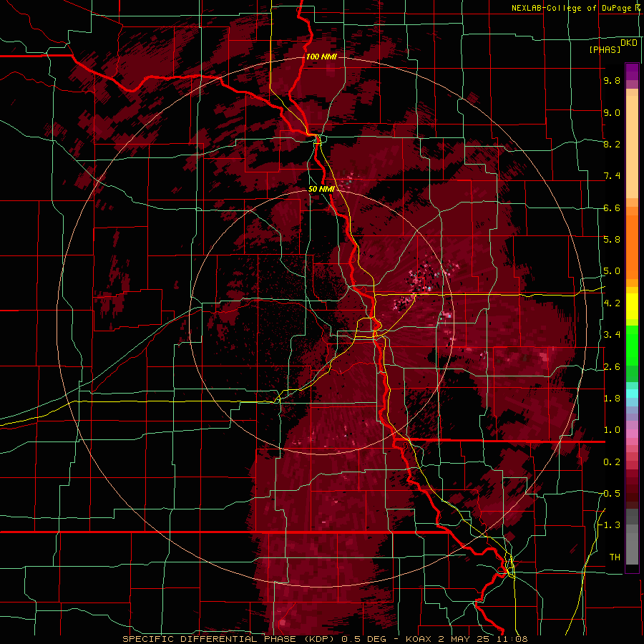The height and width of the screenshot is (644, 644).
Task: Click the DKD legend label
Action: click(x=629, y=43)
